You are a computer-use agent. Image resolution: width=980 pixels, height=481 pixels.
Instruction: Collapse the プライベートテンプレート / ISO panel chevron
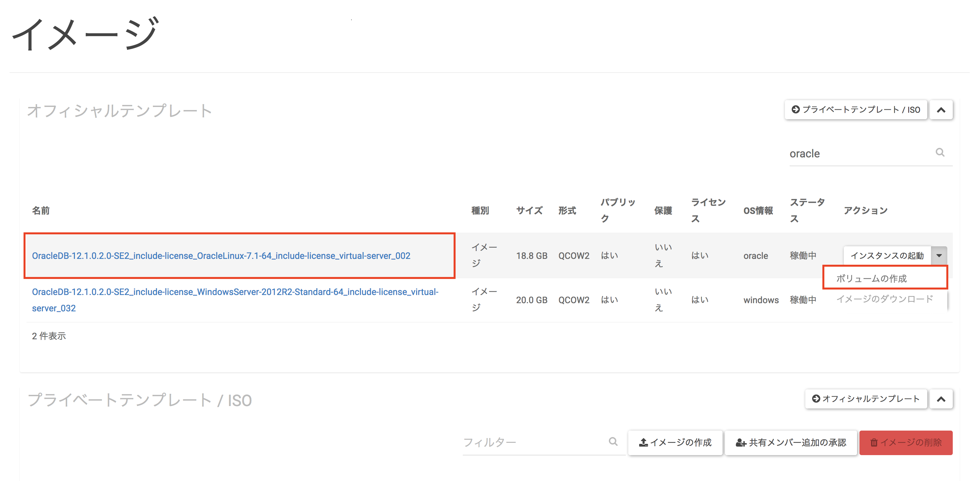coord(941,399)
